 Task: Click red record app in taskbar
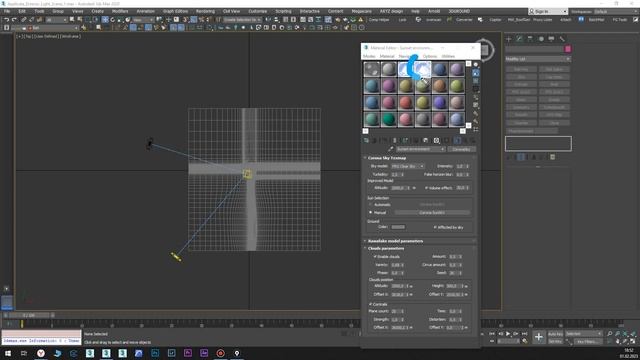(220, 353)
